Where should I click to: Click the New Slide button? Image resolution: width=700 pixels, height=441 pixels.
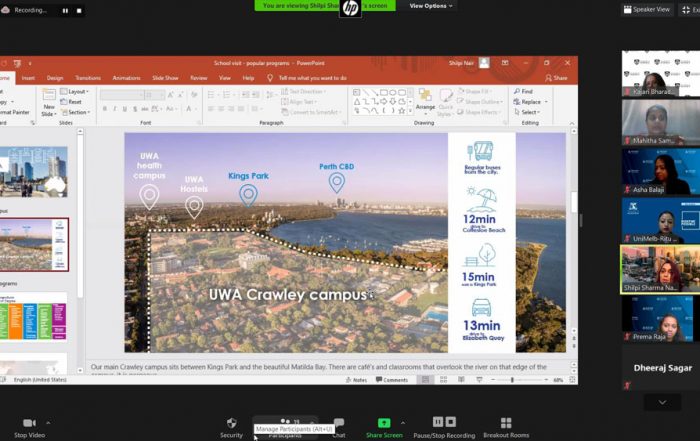(48, 103)
